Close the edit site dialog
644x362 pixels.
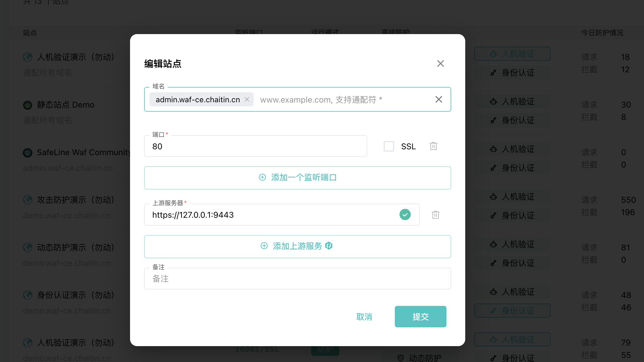[440, 63]
